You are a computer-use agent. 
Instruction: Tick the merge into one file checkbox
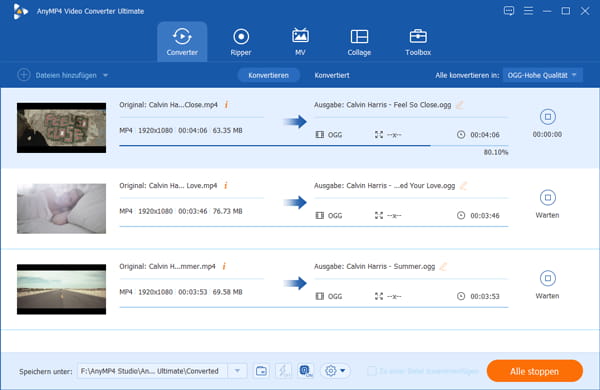pyautogui.click(x=372, y=371)
